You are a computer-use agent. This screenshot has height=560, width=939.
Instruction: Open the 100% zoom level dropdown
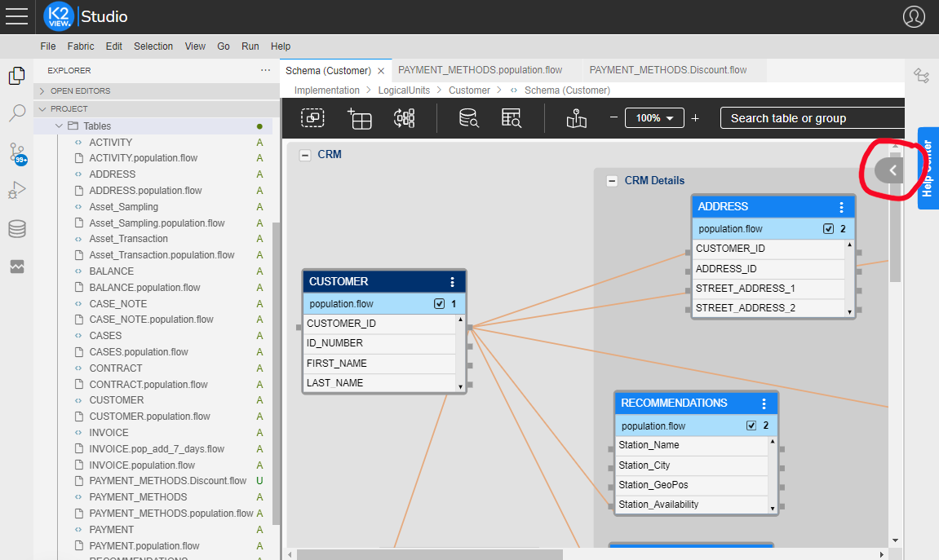point(654,118)
